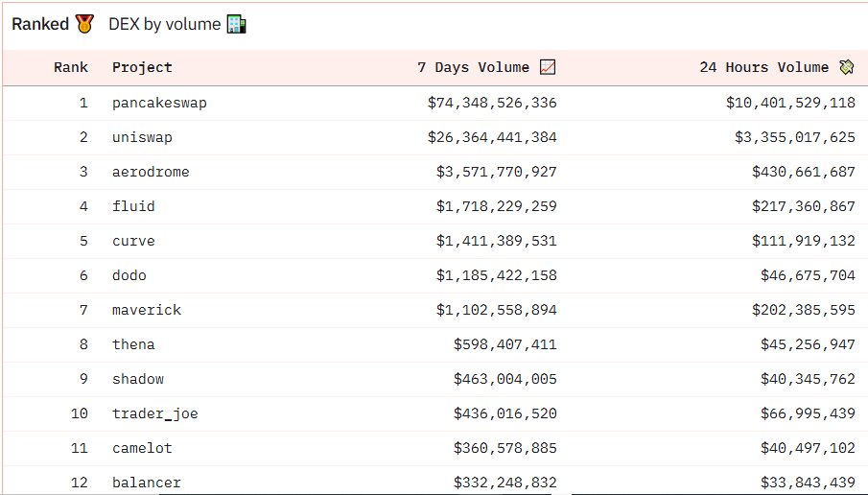This screenshot has width=868, height=495.
Task: Select the camelot project name
Action: [x=142, y=448]
